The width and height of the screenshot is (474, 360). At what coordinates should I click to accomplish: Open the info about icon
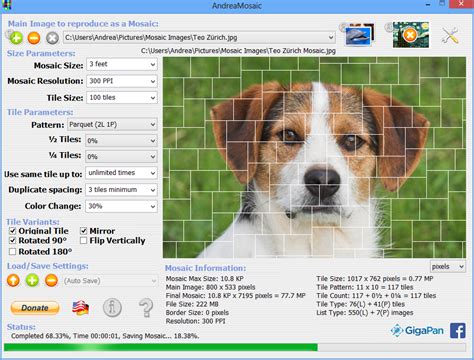(112, 307)
